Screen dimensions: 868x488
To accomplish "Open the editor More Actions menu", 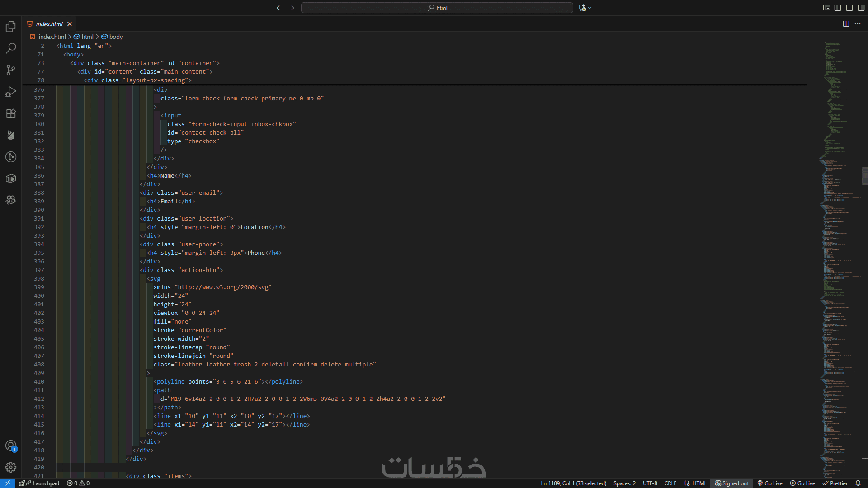I will 858,24.
